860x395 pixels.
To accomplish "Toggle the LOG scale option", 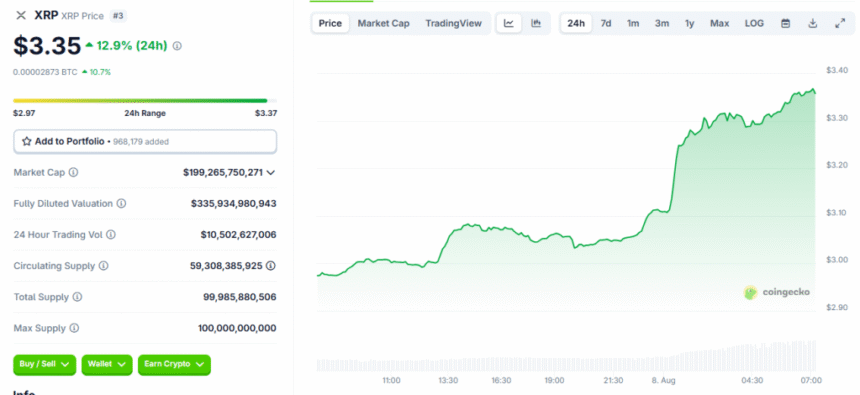I will pyautogui.click(x=754, y=24).
